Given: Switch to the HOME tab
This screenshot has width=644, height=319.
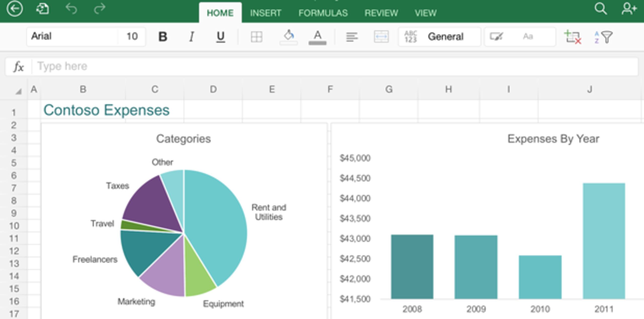Looking at the screenshot, I should click(x=220, y=13).
